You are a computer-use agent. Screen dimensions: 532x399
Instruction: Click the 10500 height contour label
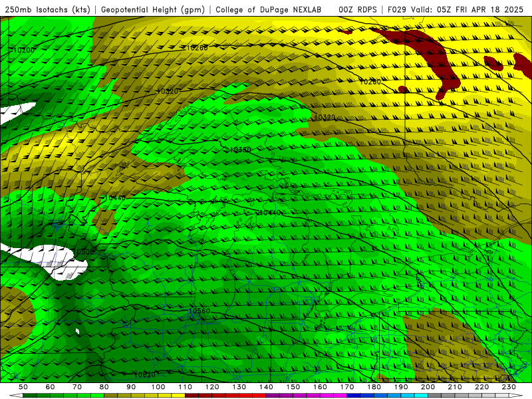click(x=84, y=252)
